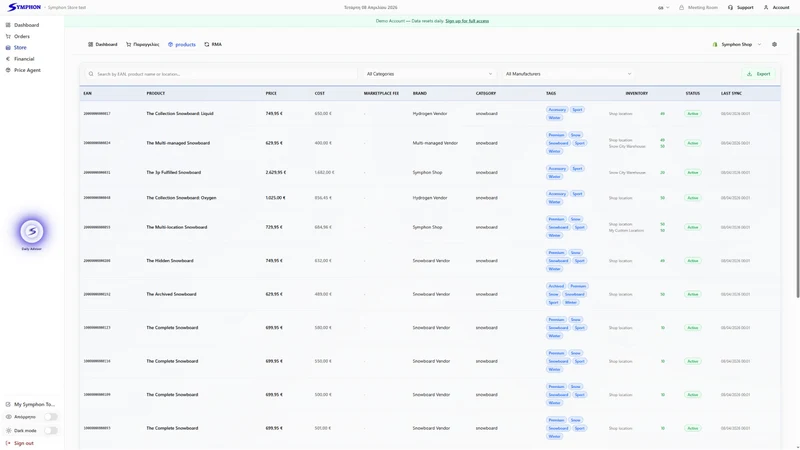Click the Daily Advisor floating orb
Image resolution: width=800 pixels, height=450 pixels.
32,232
